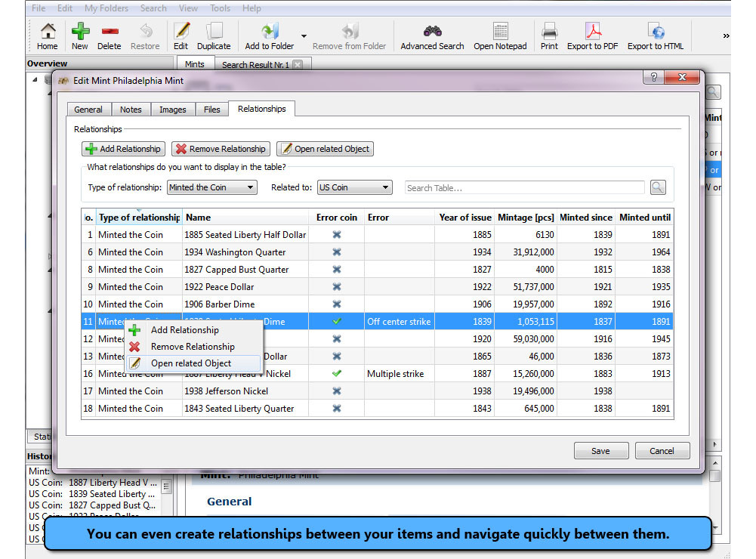
Task: Switch to the Images tab
Action: [173, 110]
